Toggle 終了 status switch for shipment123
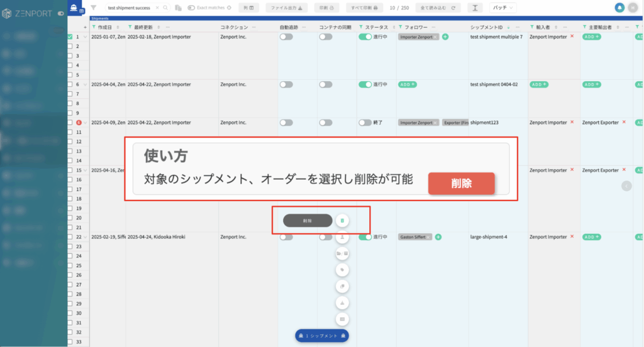644x347 pixels. tap(365, 123)
